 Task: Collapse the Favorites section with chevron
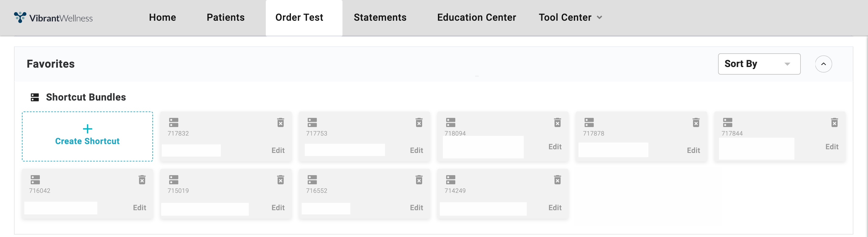(823, 64)
